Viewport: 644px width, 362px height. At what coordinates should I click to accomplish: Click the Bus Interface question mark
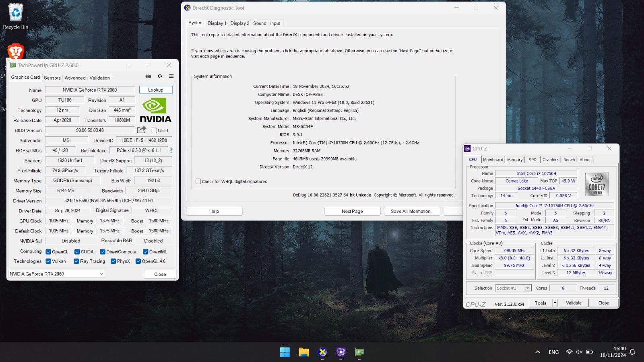pyautogui.click(x=171, y=150)
